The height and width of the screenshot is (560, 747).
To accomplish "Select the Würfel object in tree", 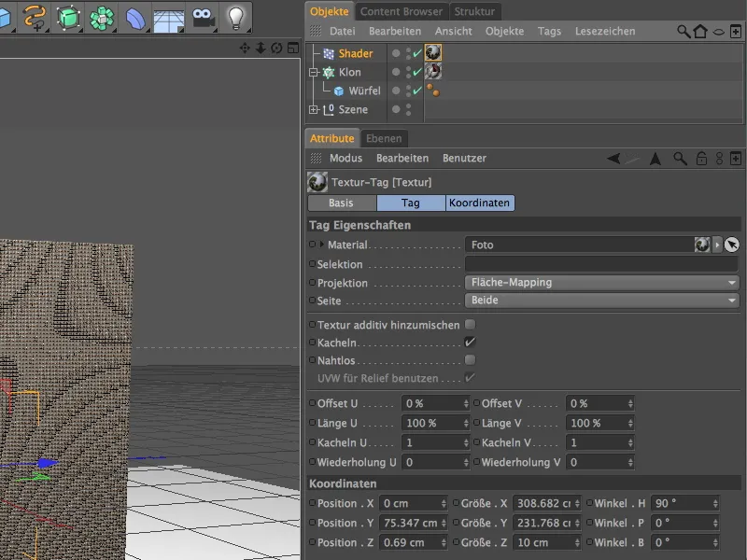I will (x=364, y=91).
